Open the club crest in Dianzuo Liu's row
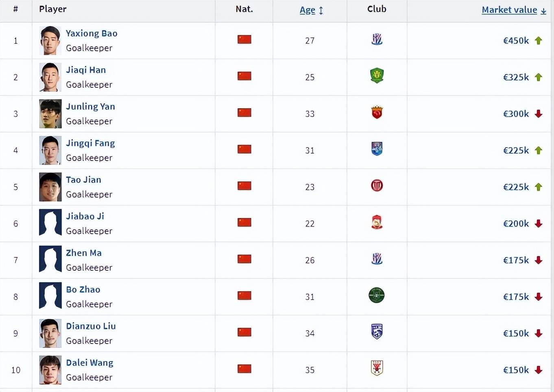This screenshot has height=392, width=554. coord(377,331)
